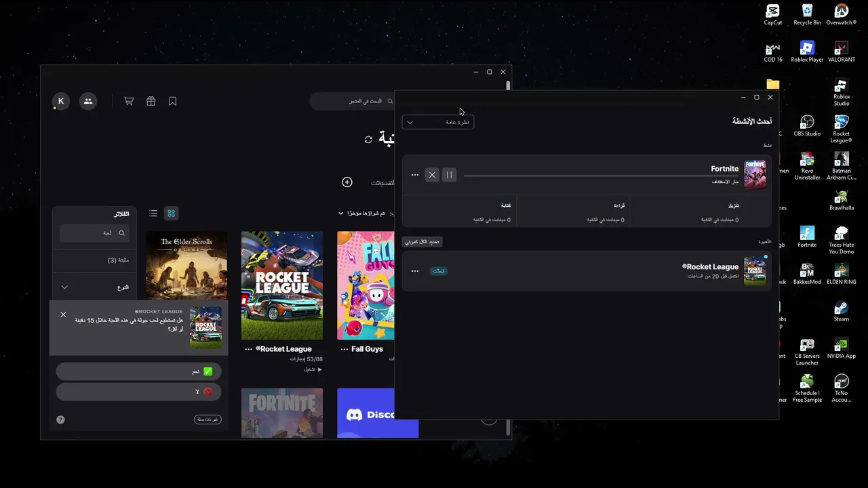The width and height of the screenshot is (868, 488).
Task: Open Fall Guys options ellipsis in library
Action: [344, 349]
